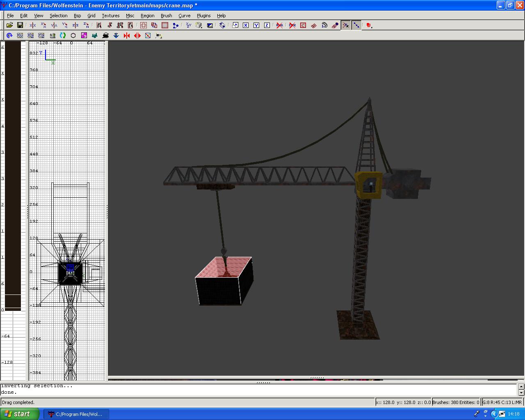This screenshot has width=525, height=420.
Task: Click the Select Partial Tall icon
Action: point(120,25)
